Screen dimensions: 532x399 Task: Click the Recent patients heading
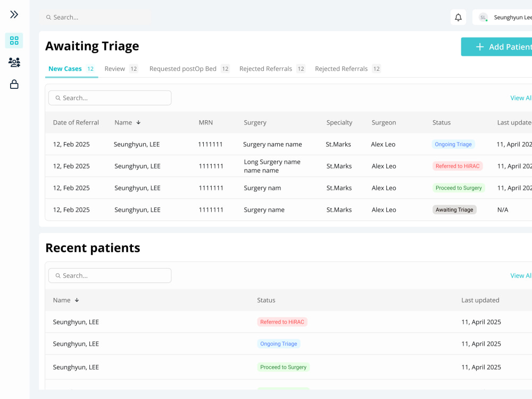point(93,248)
